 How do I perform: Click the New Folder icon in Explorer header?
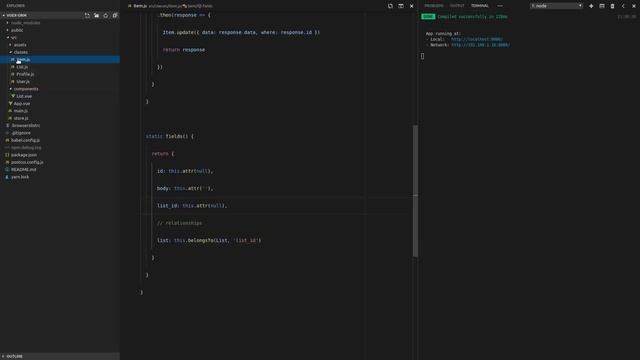coord(96,15)
